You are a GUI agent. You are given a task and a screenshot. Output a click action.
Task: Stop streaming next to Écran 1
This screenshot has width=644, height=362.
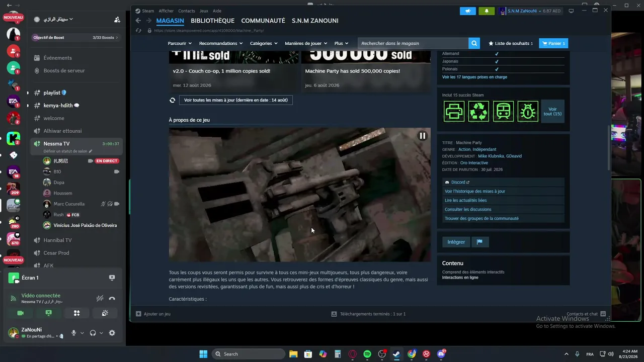(x=112, y=278)
